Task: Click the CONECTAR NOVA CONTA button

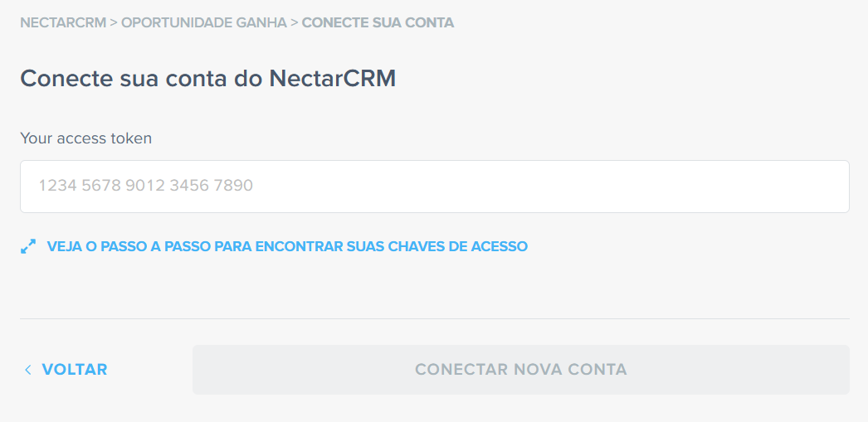Action: (x=520, y=370)
